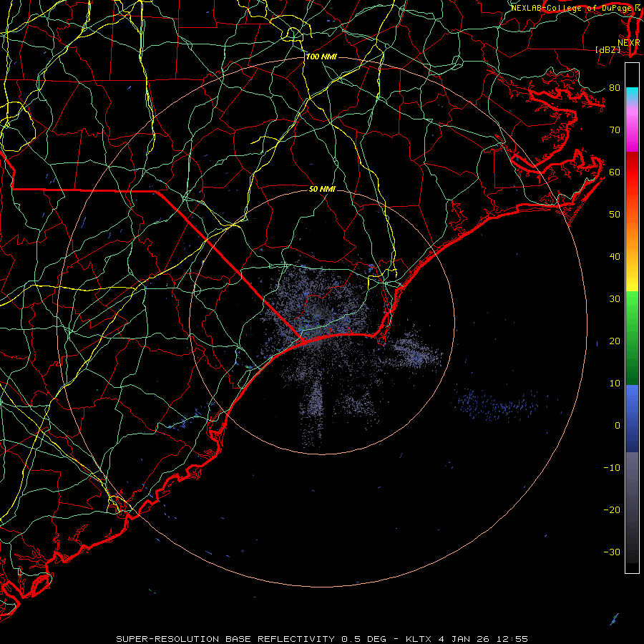Click the -20 value on dBZ scale

[612, 509]
